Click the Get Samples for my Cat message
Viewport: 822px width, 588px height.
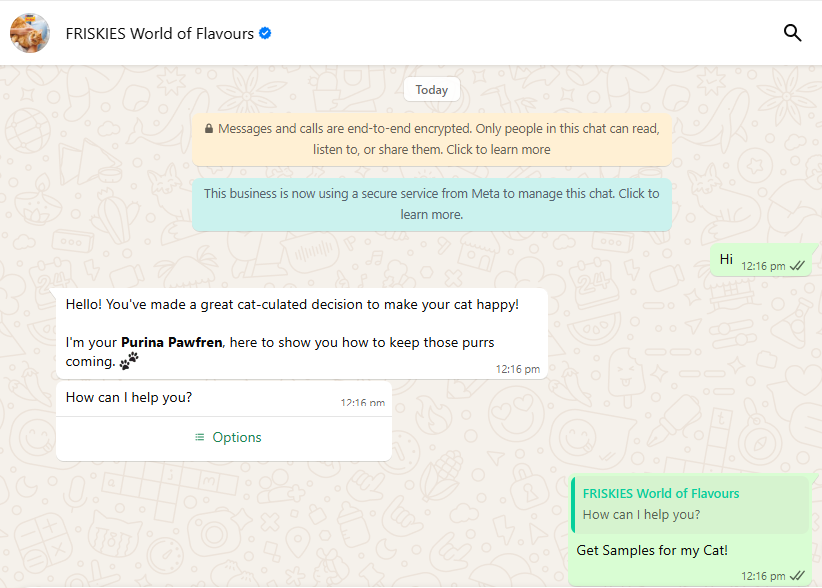[652, 550]
